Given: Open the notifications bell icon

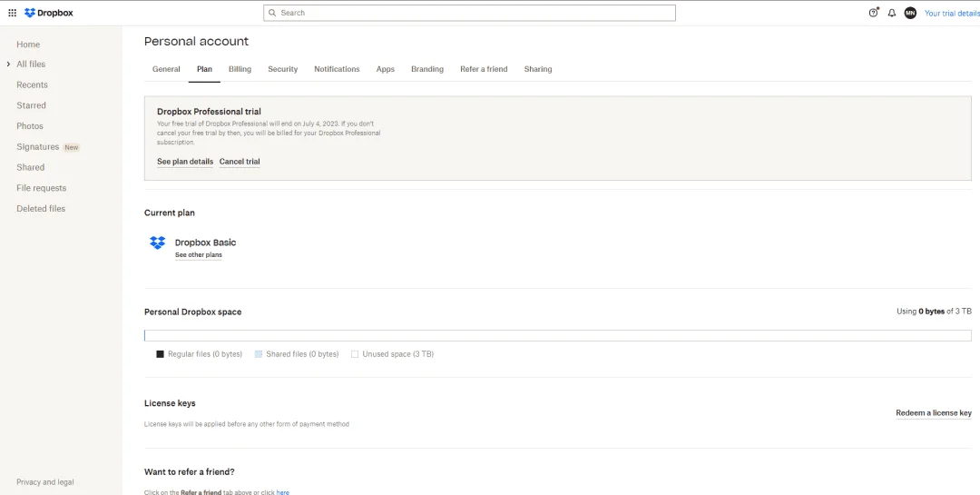Looking at the screenshot, I should [x=892, y=13].
